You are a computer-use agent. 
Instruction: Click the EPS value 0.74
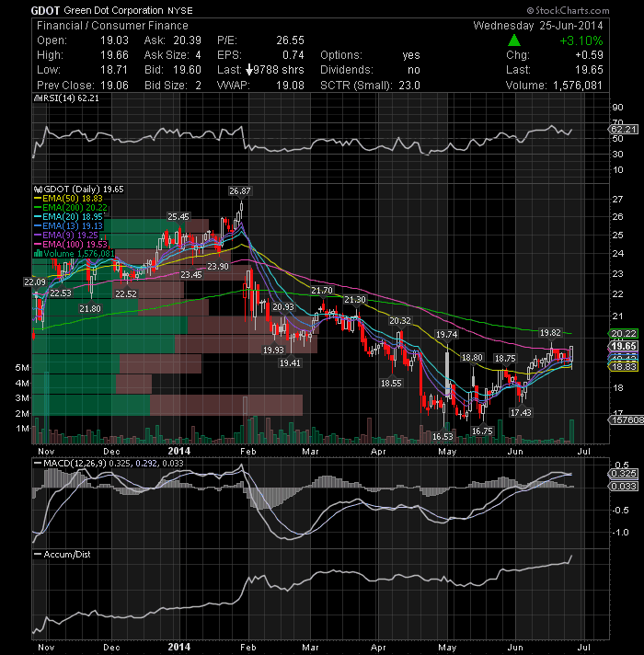[x=293, y=55]
